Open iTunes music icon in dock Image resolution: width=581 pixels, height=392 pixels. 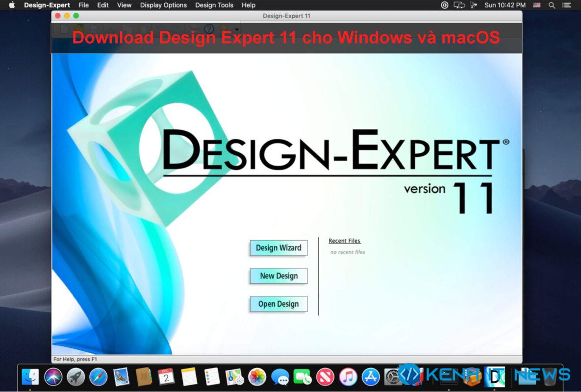348,377
